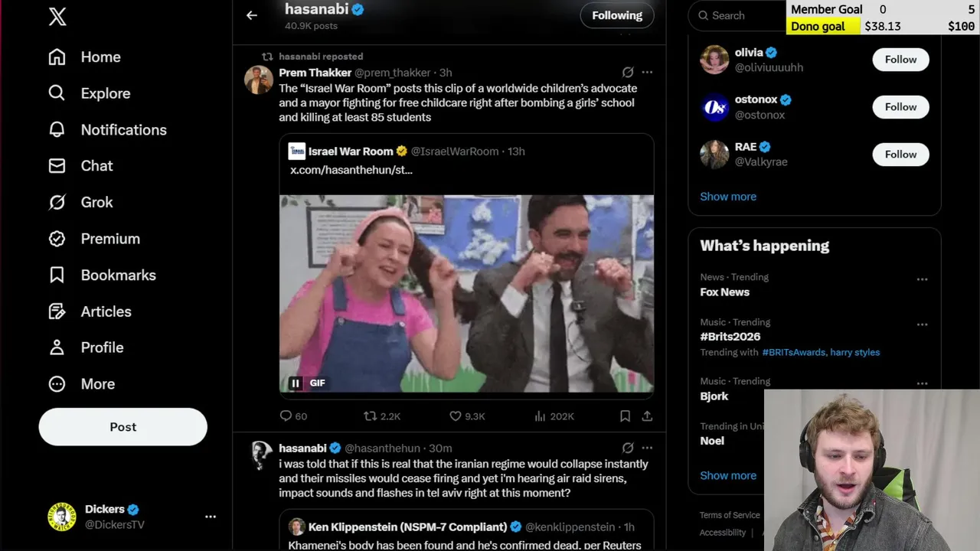Open olivia's profile picture
This screenshot has width=980, height=551.
pyautogui.click(x=714, y=60)
